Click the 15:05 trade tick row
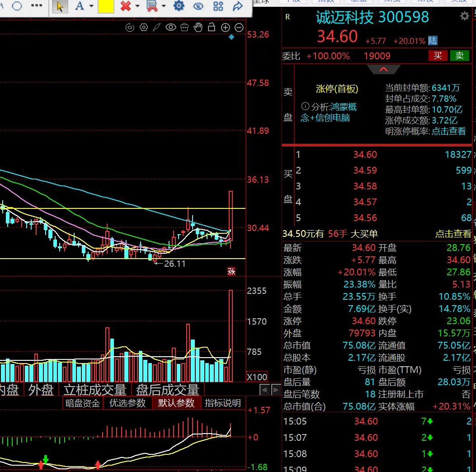Viewport: 476px width, 472px height. point(377,421)
